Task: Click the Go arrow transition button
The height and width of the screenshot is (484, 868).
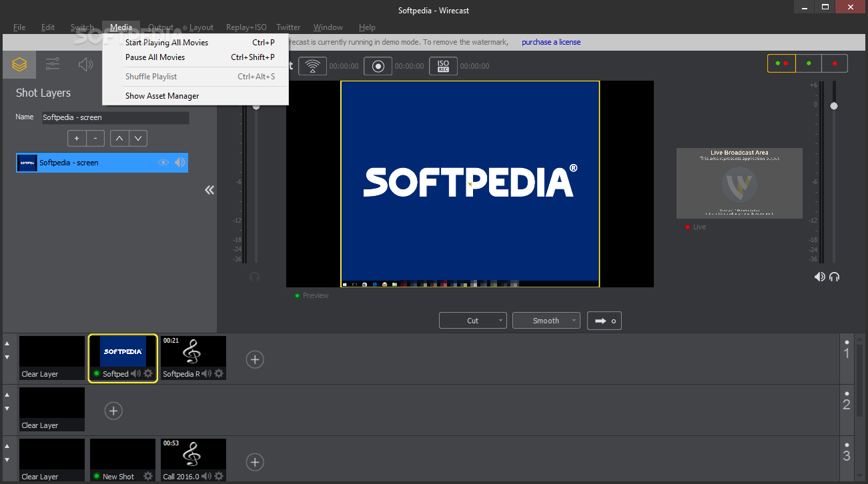Action: click(x=606, y=321)
